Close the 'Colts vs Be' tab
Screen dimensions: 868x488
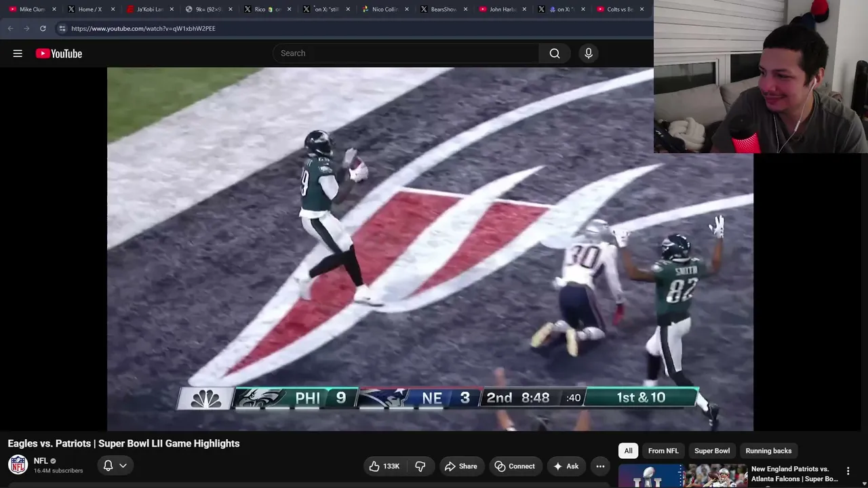pos(642,9)
